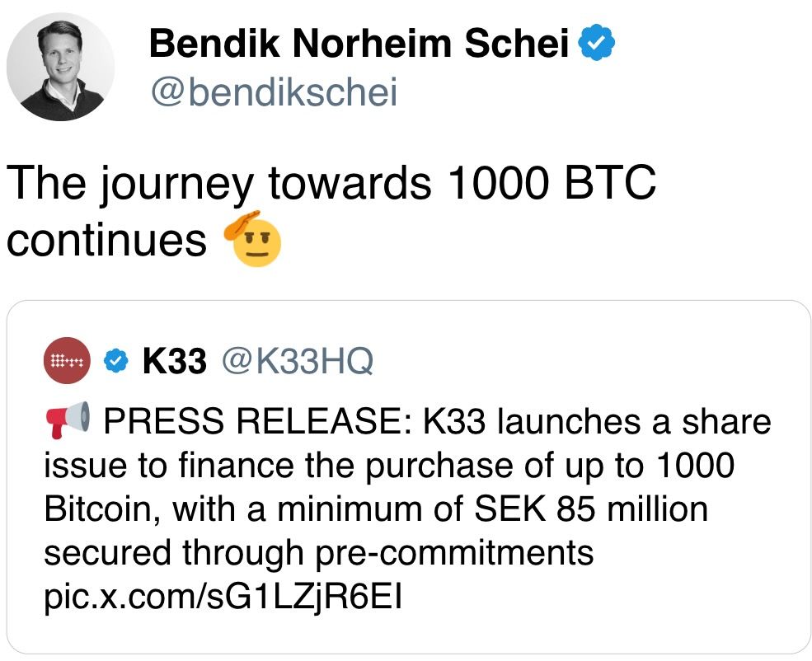Screen dimensions: 812x661
Task: Open Bendik Norheim Schei's profile photo
Action: click(60, 67)
